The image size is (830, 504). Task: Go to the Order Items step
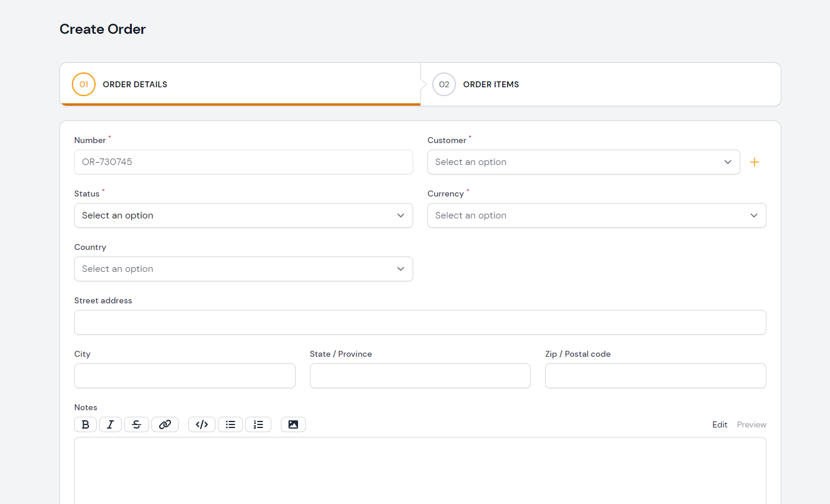coord(490,84)
